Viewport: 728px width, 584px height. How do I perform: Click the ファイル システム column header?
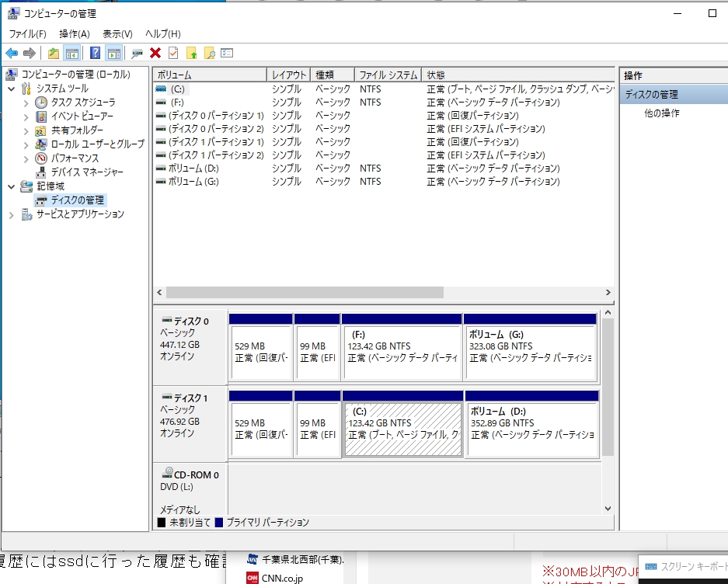click(x=388, y=75)
